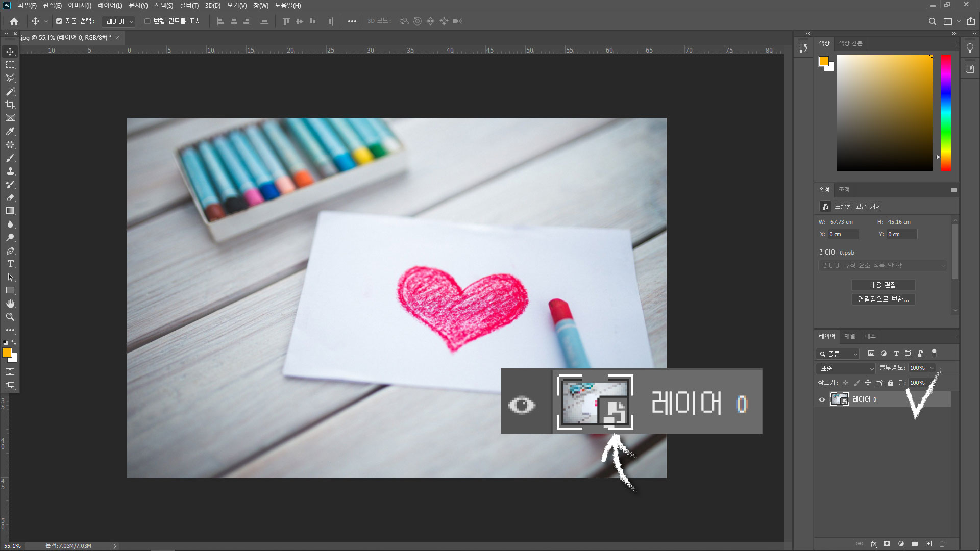Open the layer style fx menu

[873, 544]
